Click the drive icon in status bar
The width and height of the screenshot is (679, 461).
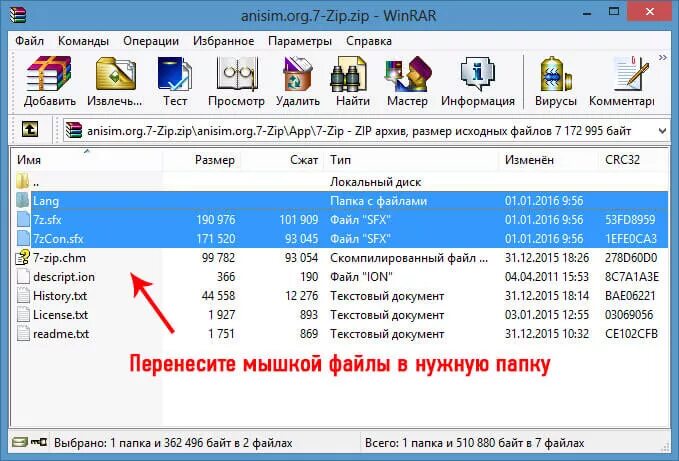tap(20, 442)
